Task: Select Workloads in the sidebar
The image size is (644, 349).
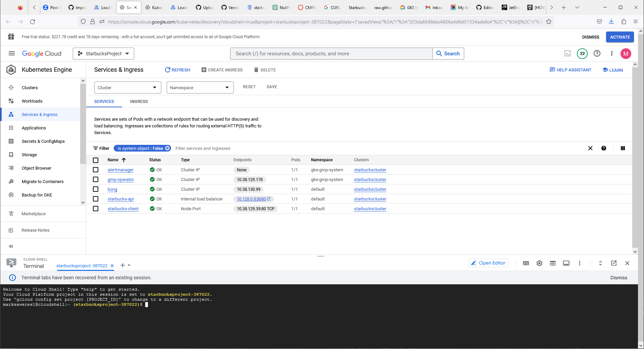Action: pyautogui.click(x=32, y=101)
